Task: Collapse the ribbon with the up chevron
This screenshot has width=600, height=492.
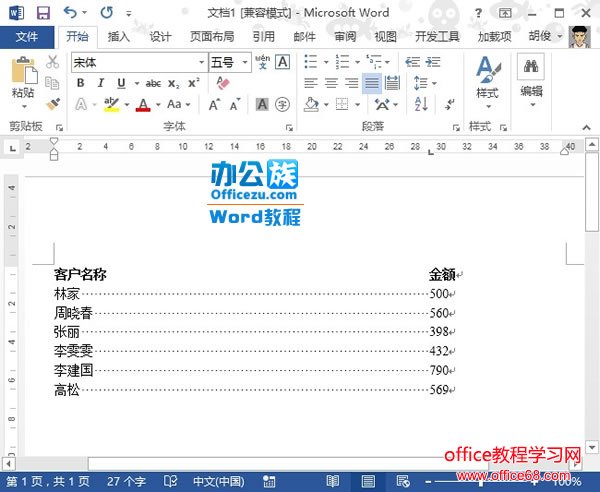Action: [x=586, y=127]
